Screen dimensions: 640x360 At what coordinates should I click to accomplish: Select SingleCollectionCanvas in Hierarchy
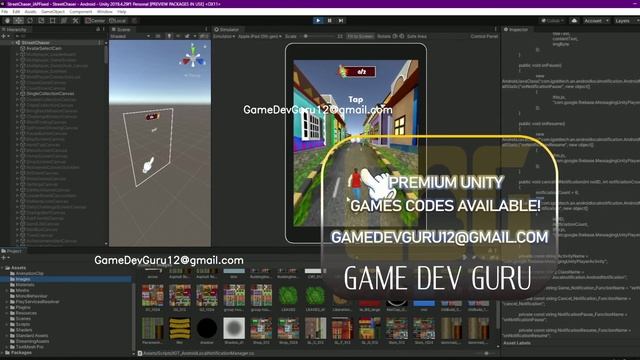tap(50, 93)
